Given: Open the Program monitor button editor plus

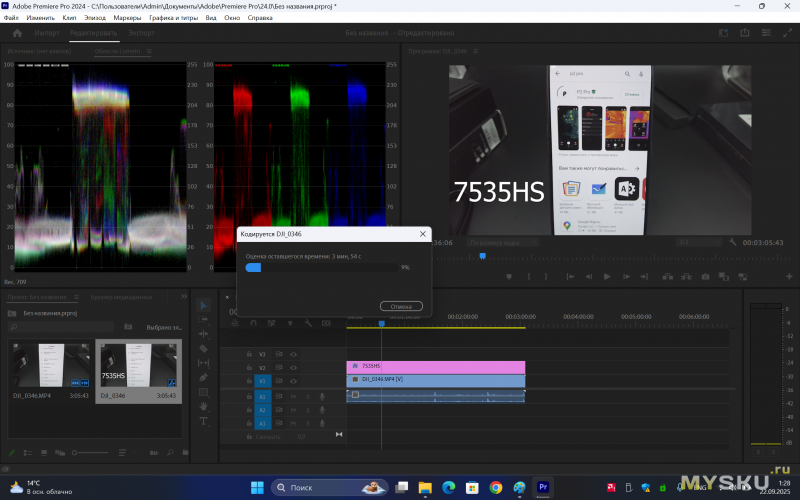Looking at the screenshot, I should pyautogui.click(x=789, y=277).
